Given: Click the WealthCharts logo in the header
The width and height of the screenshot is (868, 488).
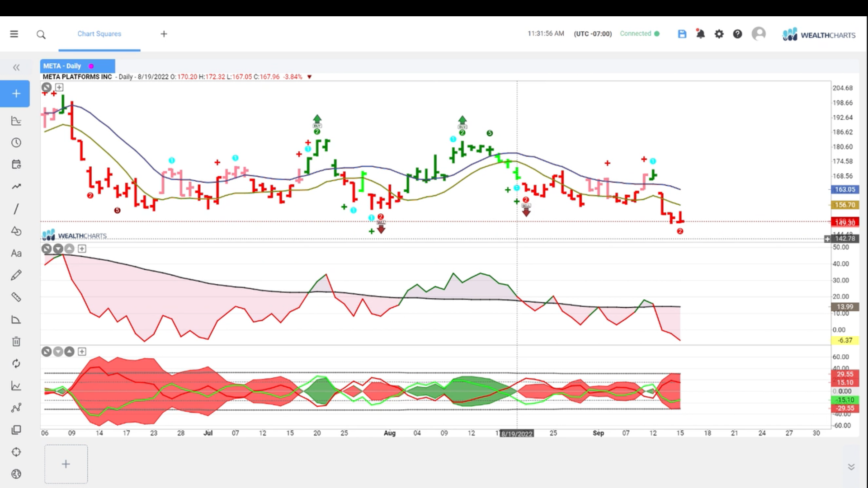Looking at the screenshot, I should (x=819, y=34).
